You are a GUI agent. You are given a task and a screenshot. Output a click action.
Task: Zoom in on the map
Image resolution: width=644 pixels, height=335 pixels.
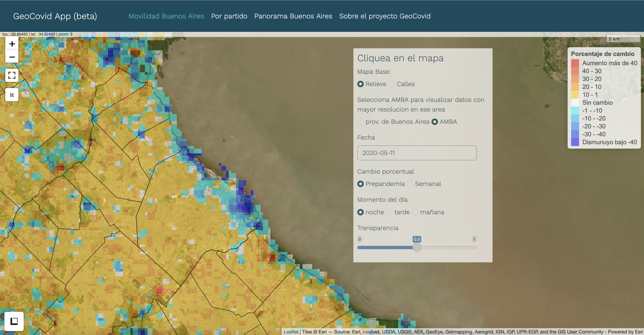pos(12,44)
